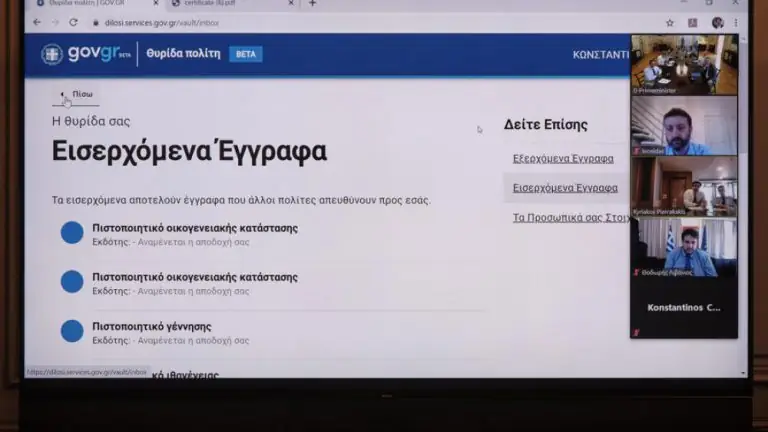Screen dimensions: 768x432
Task: Select the second video thumbnail, man in blue shirt
Action: tap(684, 126)
